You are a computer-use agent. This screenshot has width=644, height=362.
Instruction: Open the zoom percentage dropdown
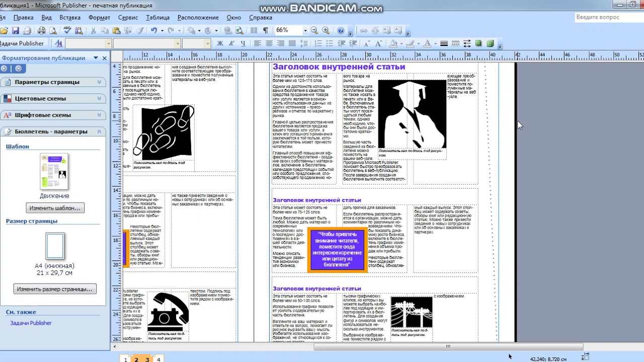pyautogui.click(x=305, y=31)
